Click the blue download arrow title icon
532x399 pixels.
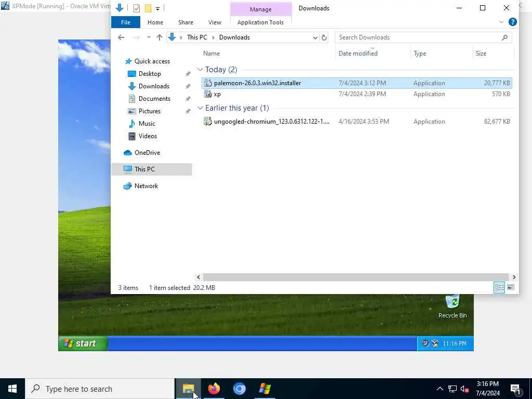click(119, 8)
